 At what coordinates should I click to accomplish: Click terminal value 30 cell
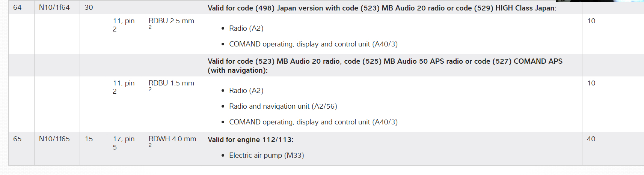click(89, 7)
